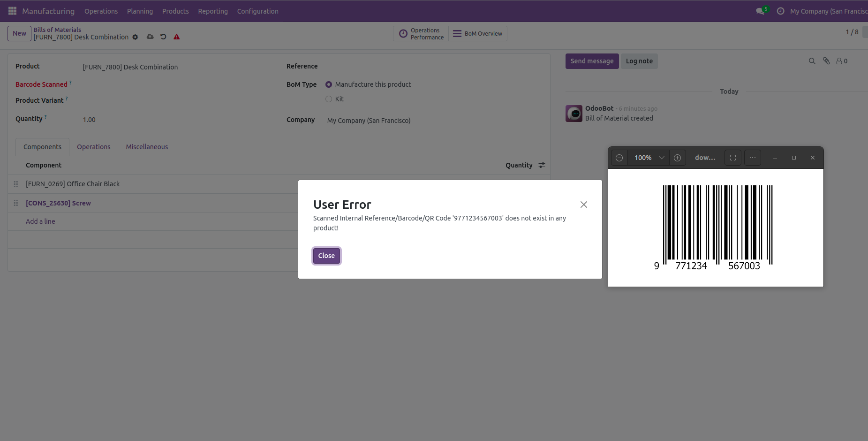Open the apps grid menu icon
This screenshot has height=441, width=868.
click(x=13, y=11)
